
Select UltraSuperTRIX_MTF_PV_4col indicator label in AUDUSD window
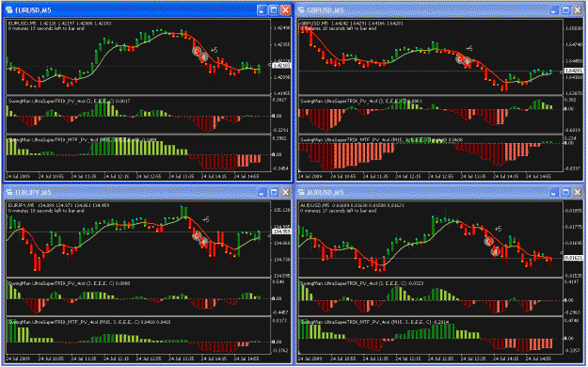(x=374, y=322)
